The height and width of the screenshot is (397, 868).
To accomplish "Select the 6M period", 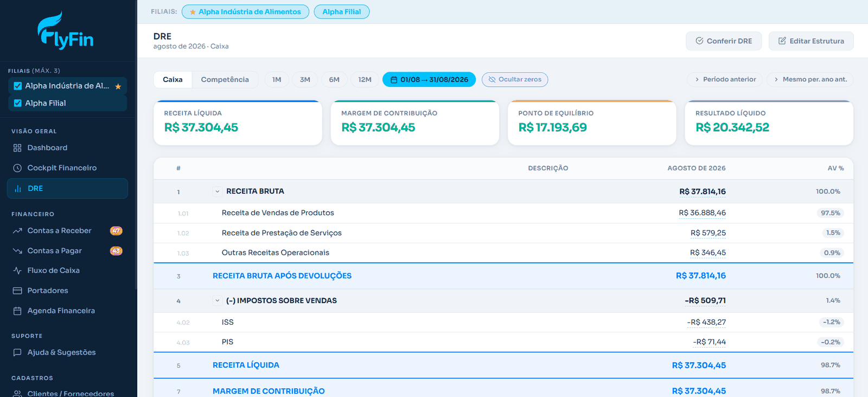I will click(x=334, y=79).
